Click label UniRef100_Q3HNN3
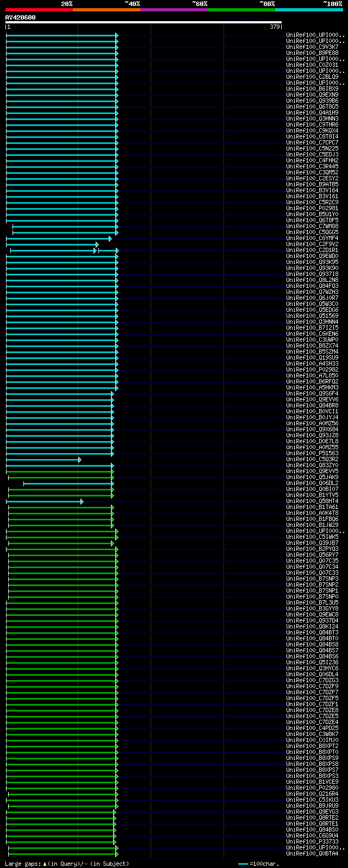Screen dimensions: 348x868 (312, 119)
